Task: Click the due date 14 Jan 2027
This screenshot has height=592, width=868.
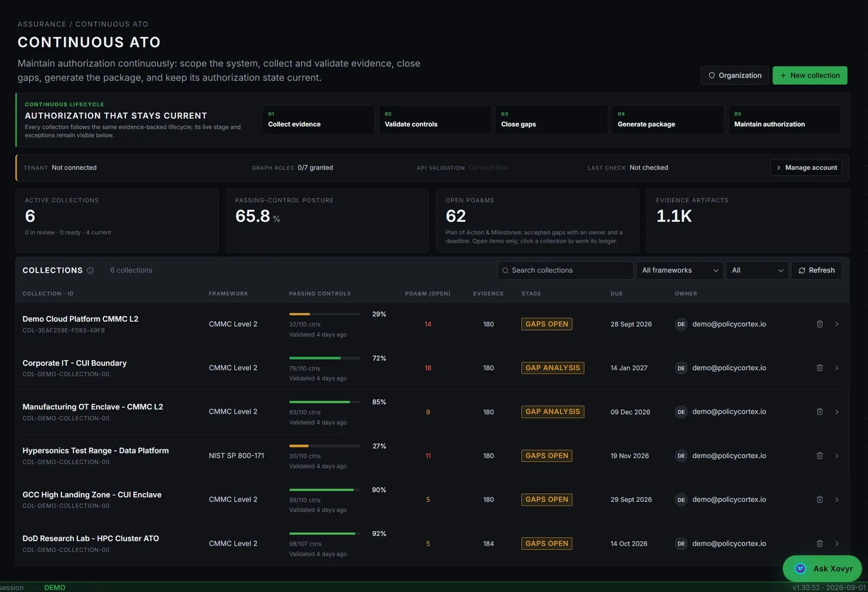Action: click(x=629, y=368)
